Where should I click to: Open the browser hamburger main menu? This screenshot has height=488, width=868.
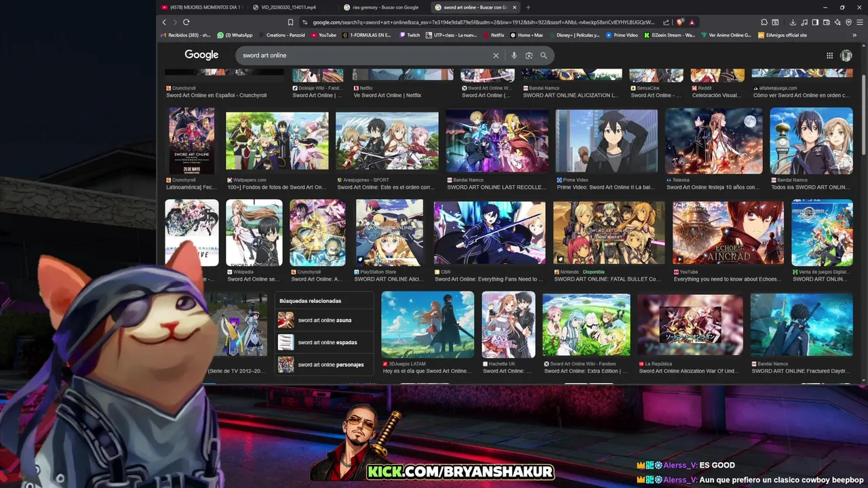(859, 22)
